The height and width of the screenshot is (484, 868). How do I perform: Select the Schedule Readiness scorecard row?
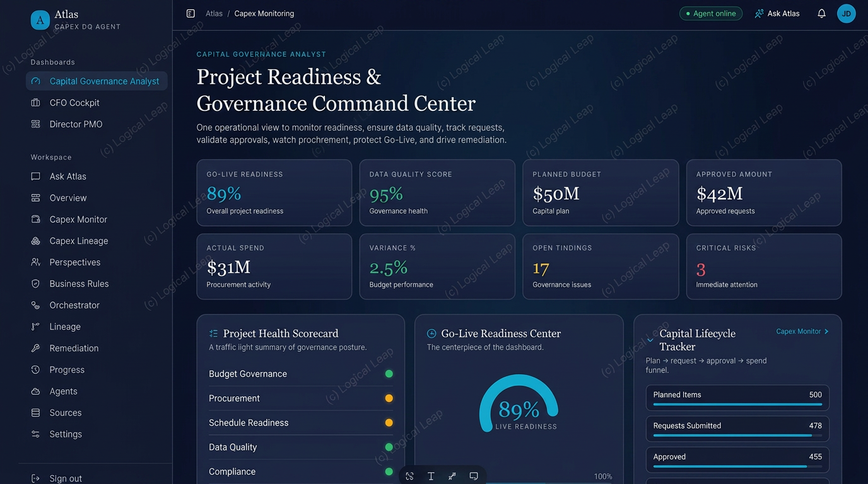(x=301, y=423)
